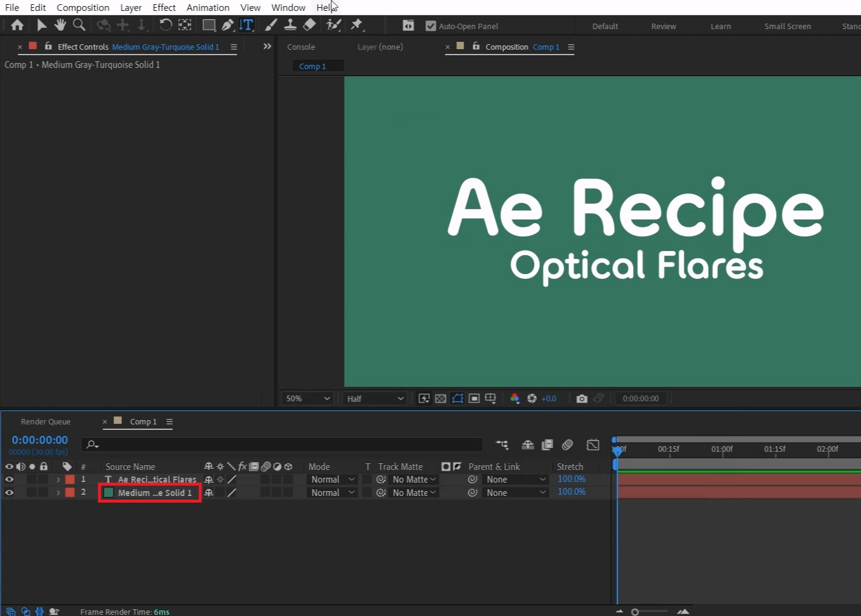
Task: Switch to the Default workspace
Action: tap(605, 26)
